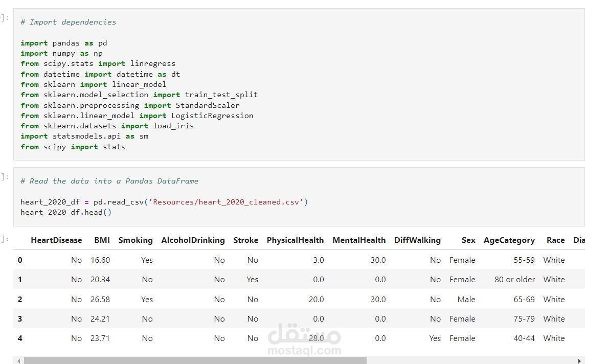Click the HeartDisease column header
609x364 pixels.
tap(56, 240)
